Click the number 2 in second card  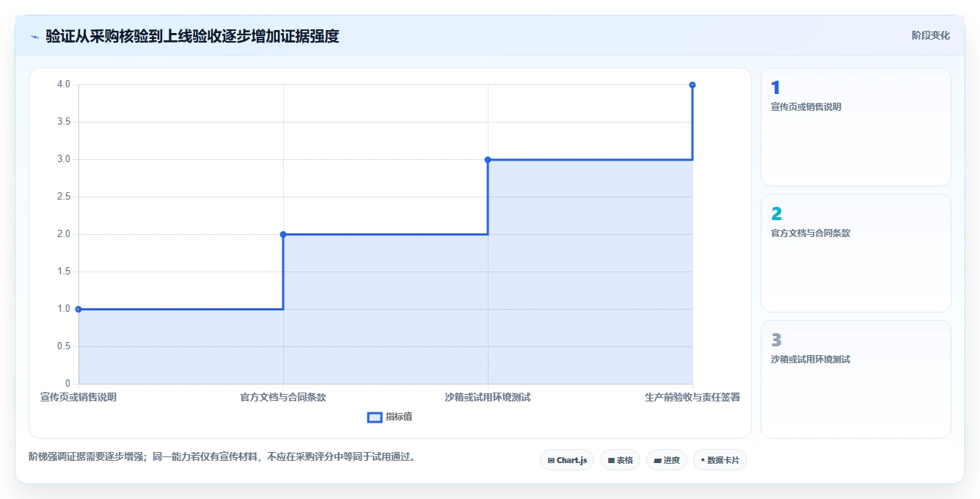coord(776,214)
